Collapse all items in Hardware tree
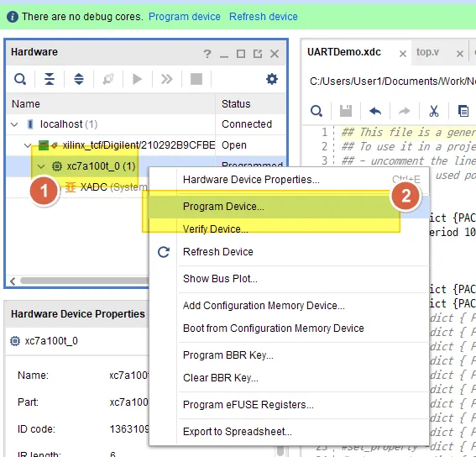 click(50, 79)
